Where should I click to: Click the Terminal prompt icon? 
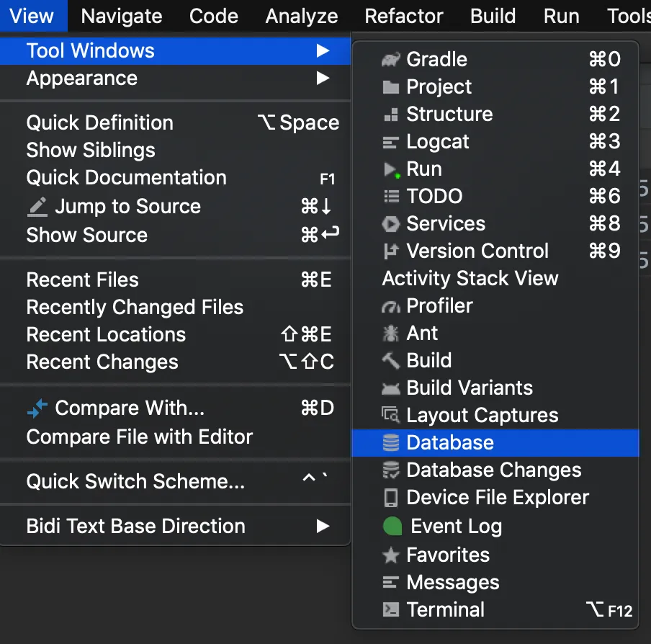point(391,610)
